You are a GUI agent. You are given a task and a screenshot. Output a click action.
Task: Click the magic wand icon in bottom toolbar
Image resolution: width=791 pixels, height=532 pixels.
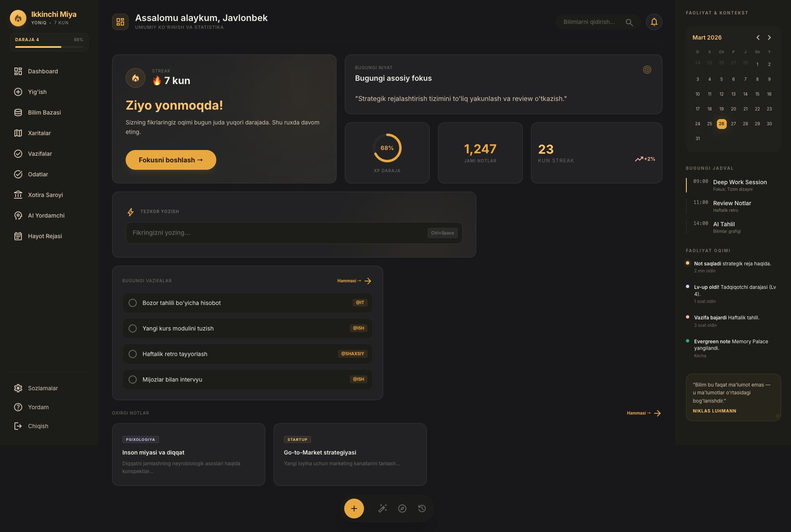click(x=383, y=509)
